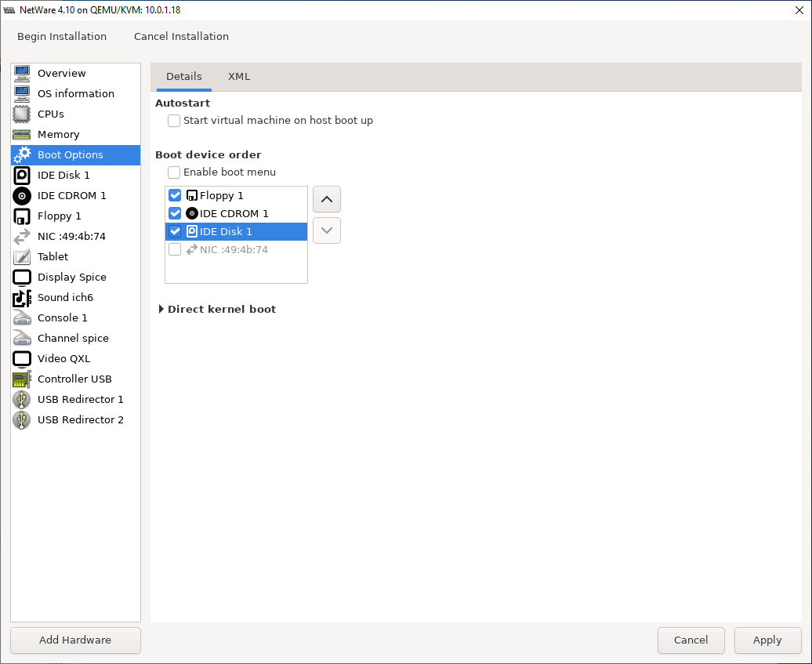812x664 pixels.
Task: Open the Overview page label
Action: [x=62, y=74]
